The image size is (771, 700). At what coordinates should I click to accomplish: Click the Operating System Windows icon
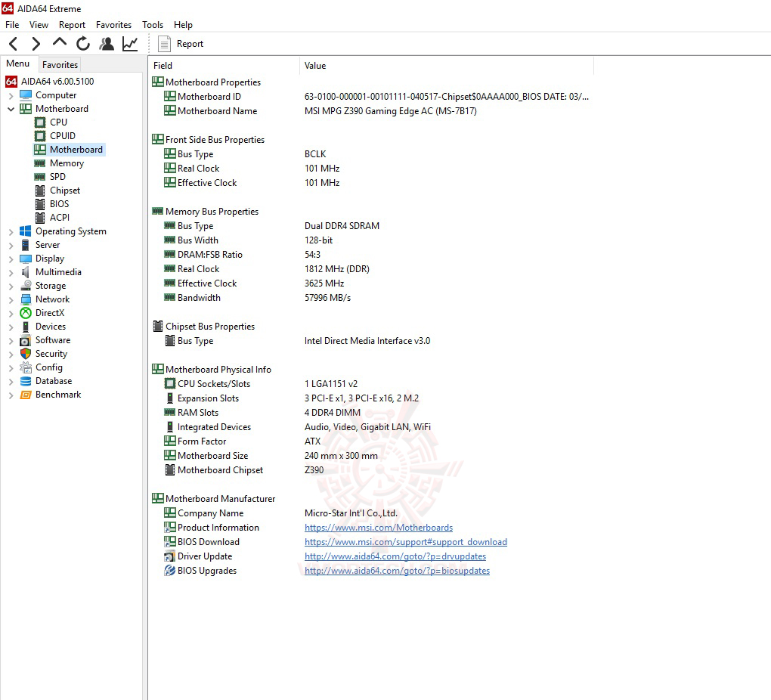coord(26,231)
